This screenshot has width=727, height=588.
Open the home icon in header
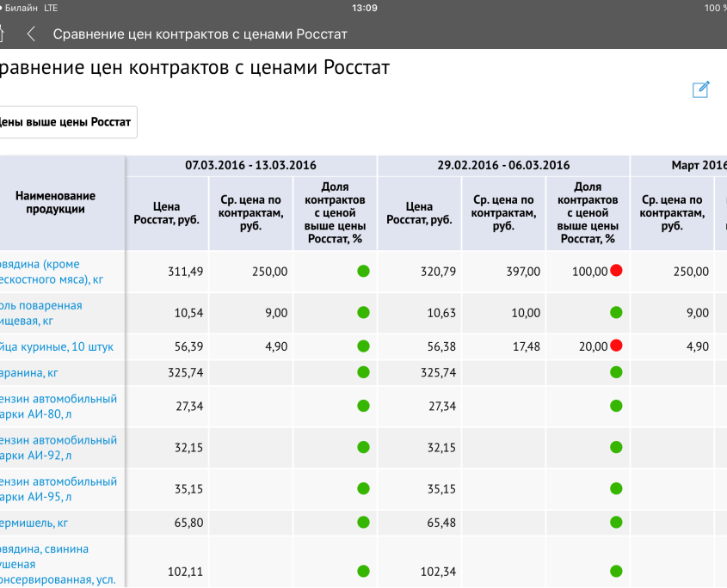2,34
